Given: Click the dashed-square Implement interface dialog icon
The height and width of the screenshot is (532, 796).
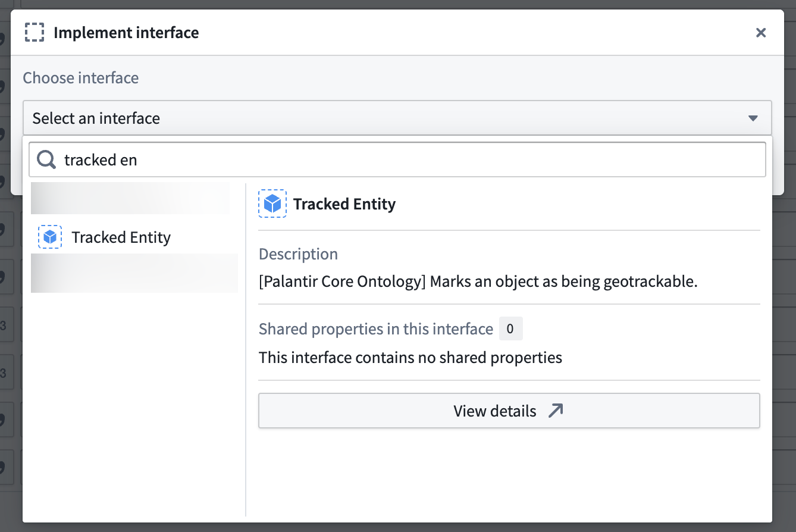Looking at the screenshot, I should (35, 32).
